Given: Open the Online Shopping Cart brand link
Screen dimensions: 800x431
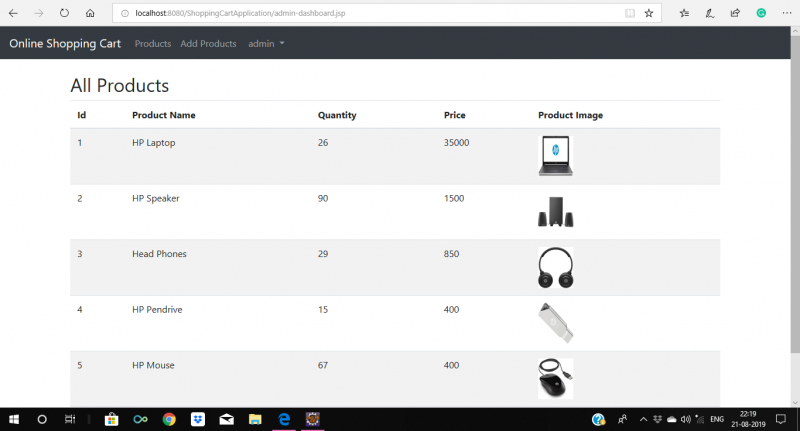Looking at the screenshot, I should [65, 44].
